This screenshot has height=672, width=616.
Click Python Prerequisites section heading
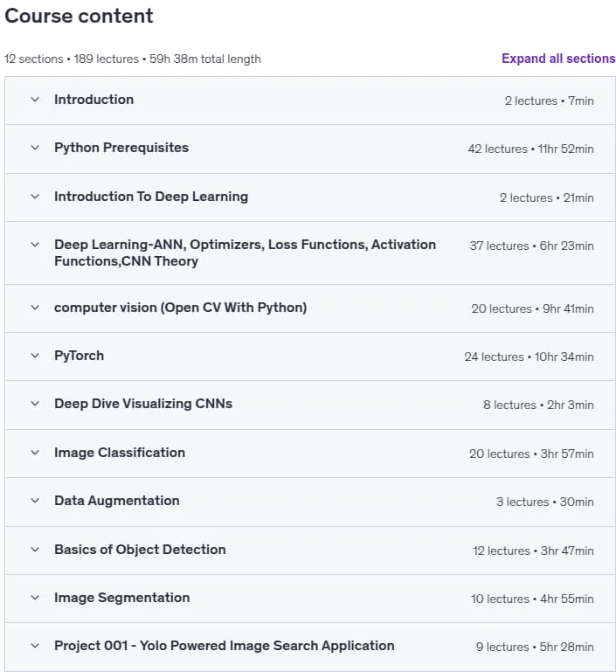(x=121, y=148)
